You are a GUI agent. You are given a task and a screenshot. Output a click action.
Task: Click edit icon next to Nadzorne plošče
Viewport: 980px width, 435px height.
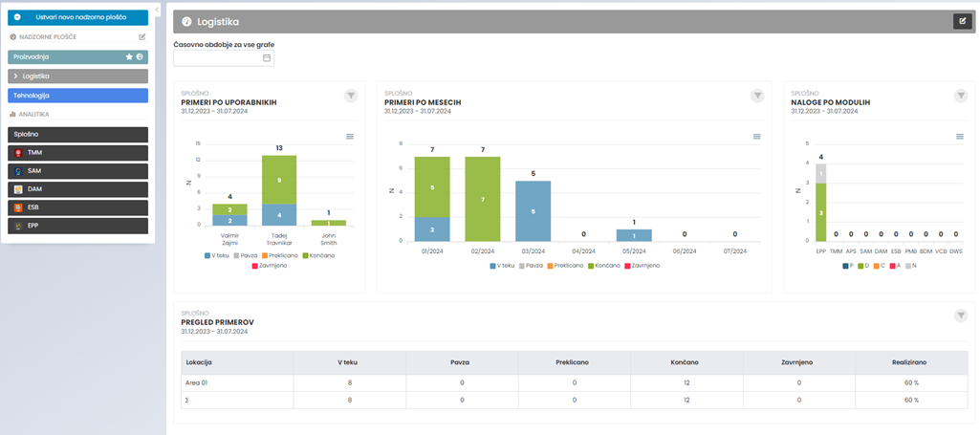(142, 37)
